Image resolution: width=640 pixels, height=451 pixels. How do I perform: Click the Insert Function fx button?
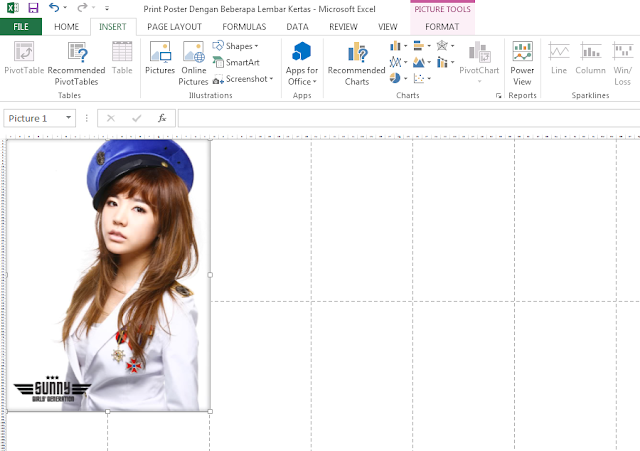pos(162,118)
